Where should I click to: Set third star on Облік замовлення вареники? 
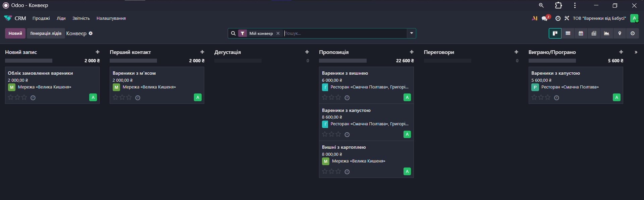24,97
